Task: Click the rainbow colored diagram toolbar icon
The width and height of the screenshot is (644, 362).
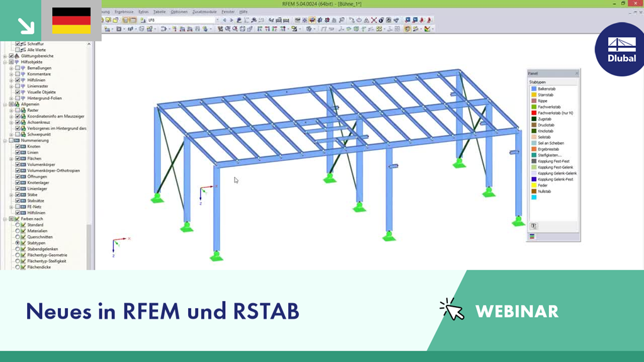Action: tap(428, 29)
